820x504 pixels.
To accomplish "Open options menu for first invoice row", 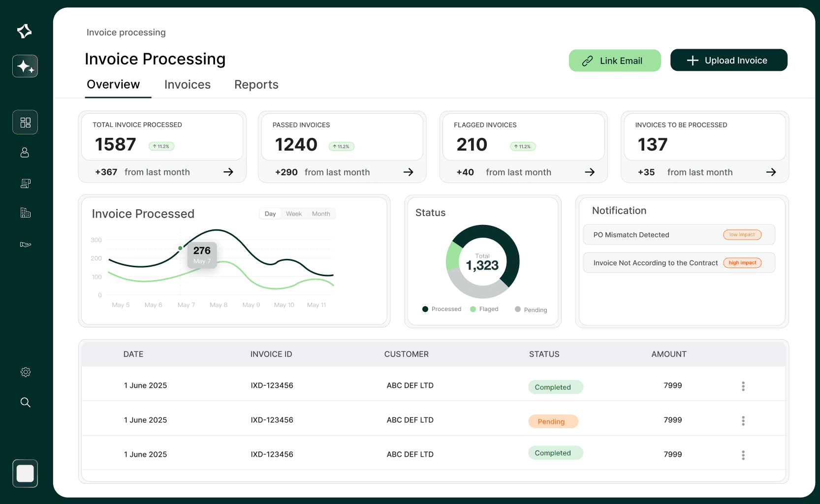I will [743, 386].
